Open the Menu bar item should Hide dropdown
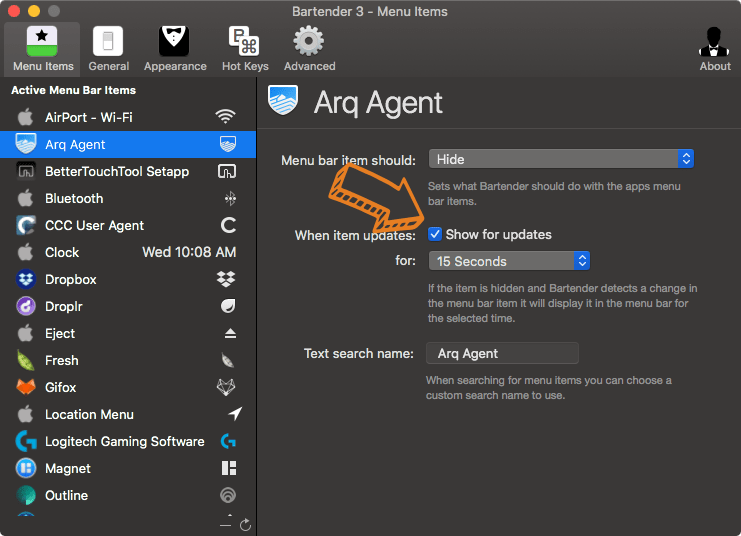 [561, 159]
